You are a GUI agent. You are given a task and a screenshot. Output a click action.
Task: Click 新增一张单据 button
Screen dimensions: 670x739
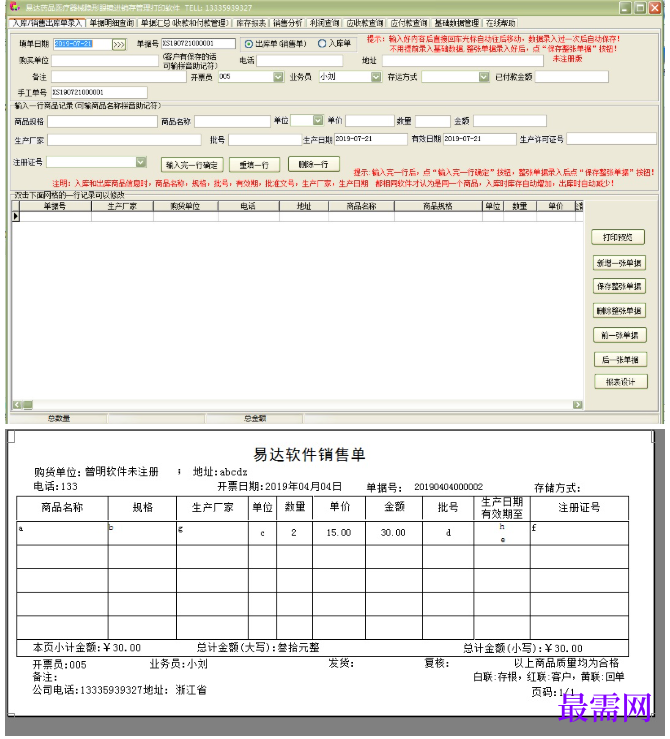tap(619, 263)
